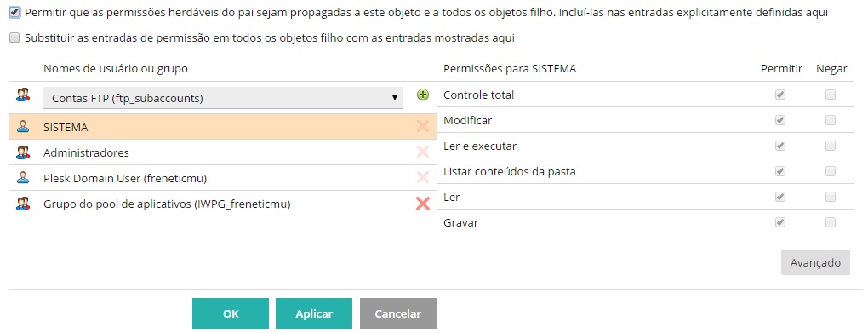This screenshot has width=868, height=333.
Task: Tick Negar for Controle total
Action: [831, 95]
